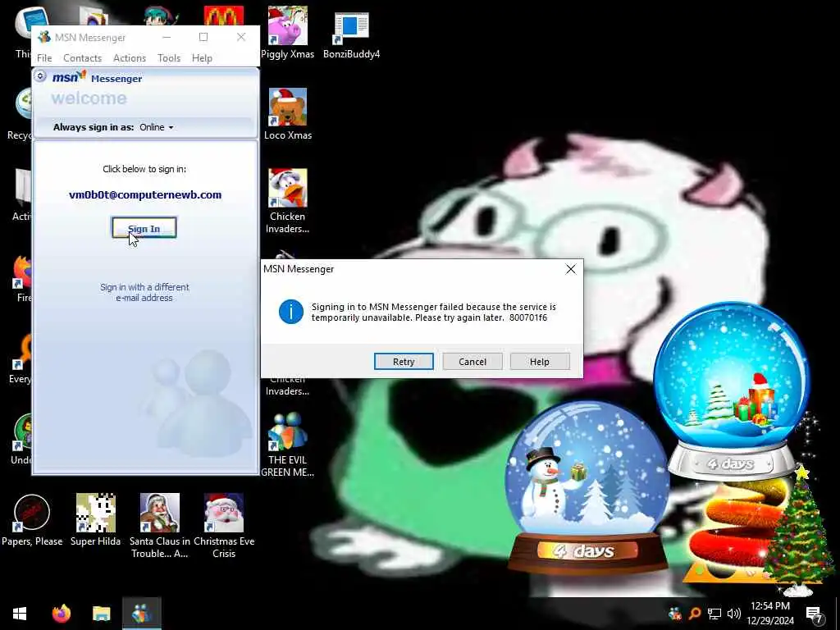Close the MSN Messenger error dialog

point(571,269)
